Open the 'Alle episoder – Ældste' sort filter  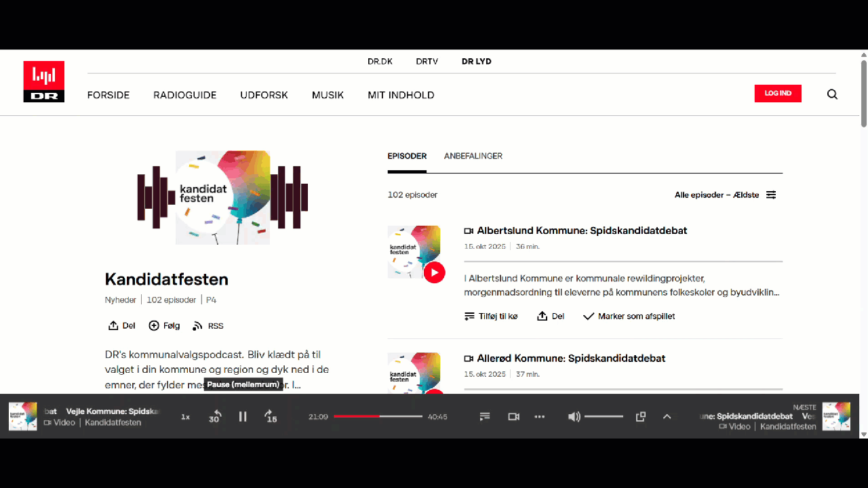pyautogui.click(x=724, y=195)
